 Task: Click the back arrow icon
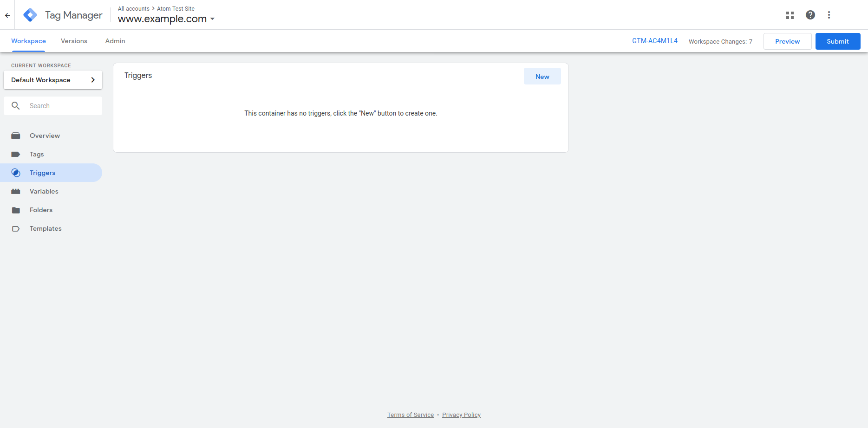(x=7, y=15)
